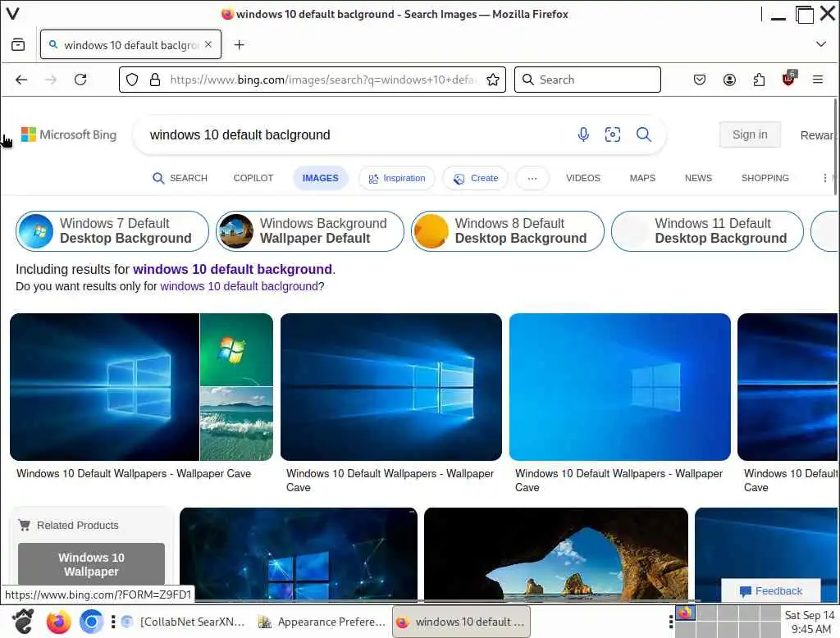The width and height of the screenshot is (840, 638).
Task: Open the Save to Pocket icon
Action: click(700, 80)
